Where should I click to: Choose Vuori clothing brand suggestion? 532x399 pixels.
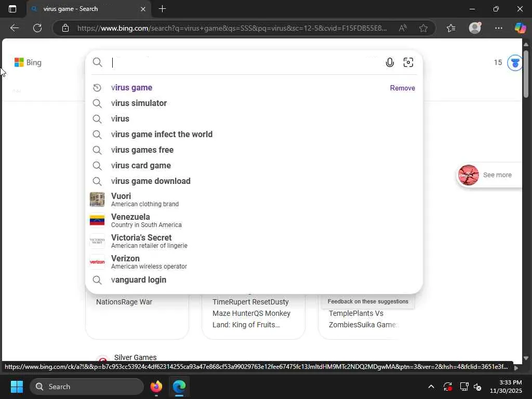click(254, 199)
